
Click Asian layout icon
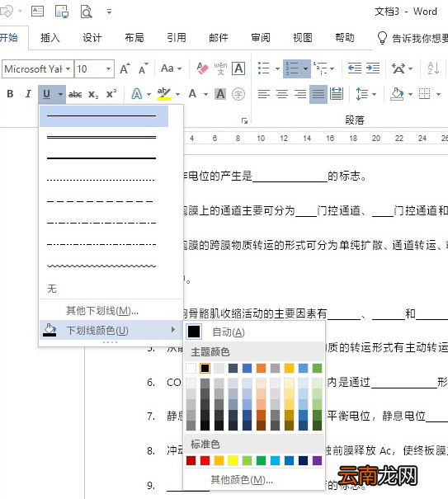tap(398, 68)
